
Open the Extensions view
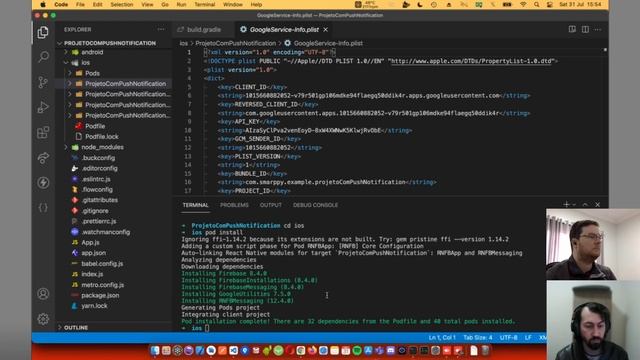coord(43,132)
